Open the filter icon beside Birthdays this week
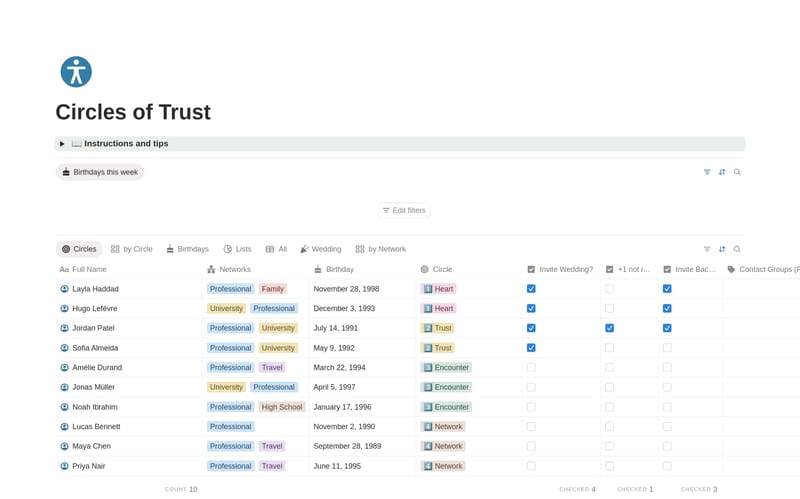 707,172
